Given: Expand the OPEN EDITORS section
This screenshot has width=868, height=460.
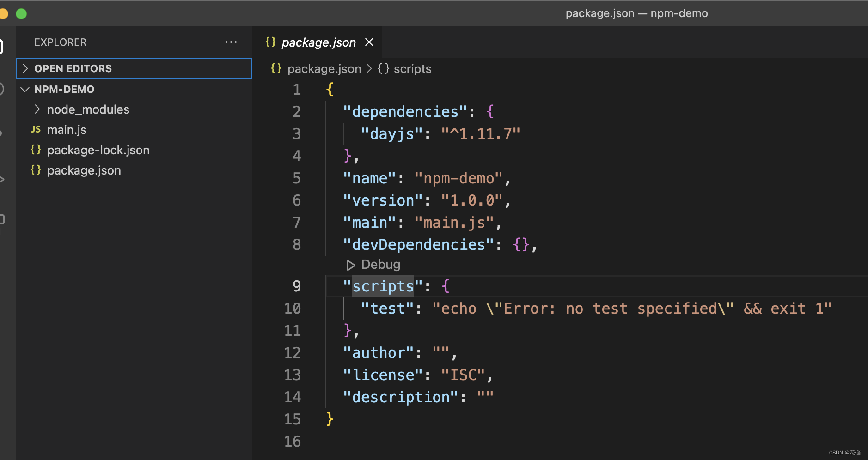Looking at the screenshot, I should tap(134, 68).
